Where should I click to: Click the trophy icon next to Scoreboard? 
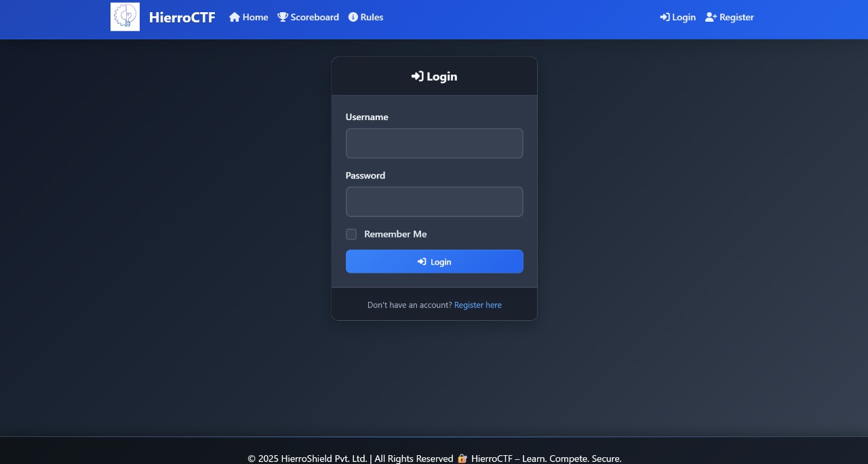click(x=282, y=16)
